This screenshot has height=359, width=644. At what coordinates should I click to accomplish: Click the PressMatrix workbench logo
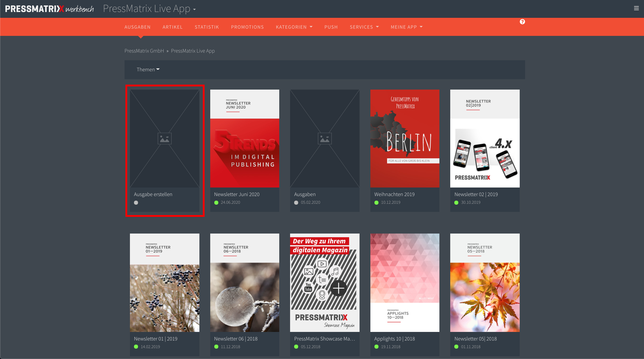coord(49,9)
